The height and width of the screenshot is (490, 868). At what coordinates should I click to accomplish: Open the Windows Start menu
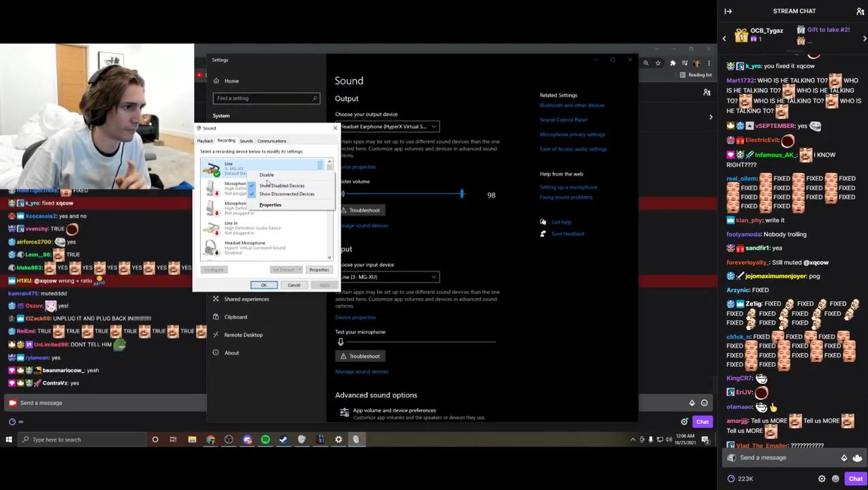(8, 440)
